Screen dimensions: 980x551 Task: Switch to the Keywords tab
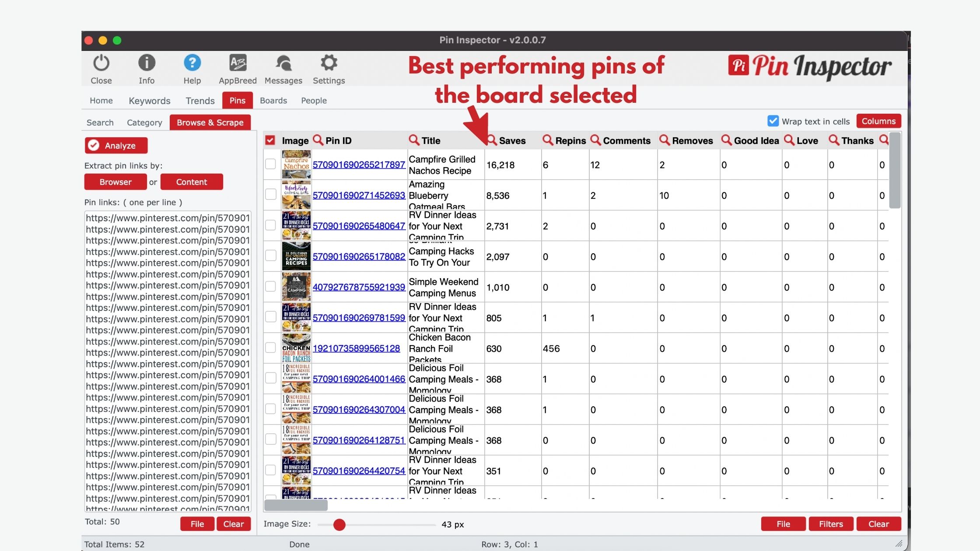tap(150, 100)
